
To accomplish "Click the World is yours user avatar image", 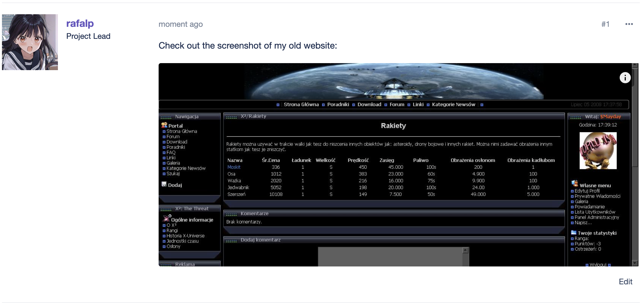I will 598,151.
